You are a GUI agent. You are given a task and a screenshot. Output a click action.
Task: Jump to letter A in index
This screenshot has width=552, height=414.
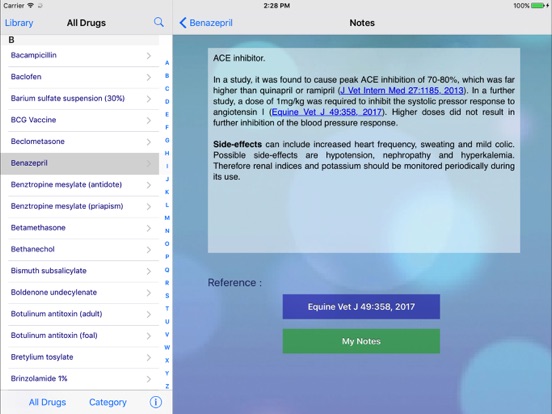[x=167, y=63]
